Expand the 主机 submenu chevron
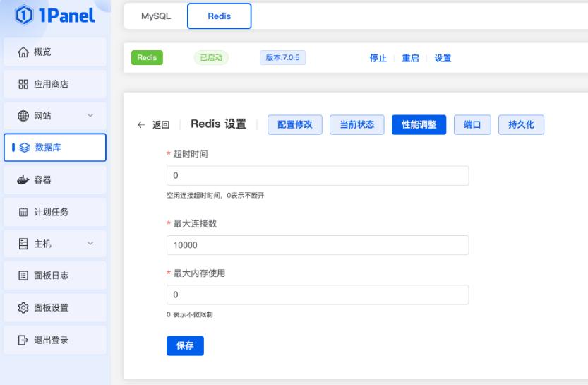Image resolution: width=588 pixels, height=385 pixels. (90, 244)
